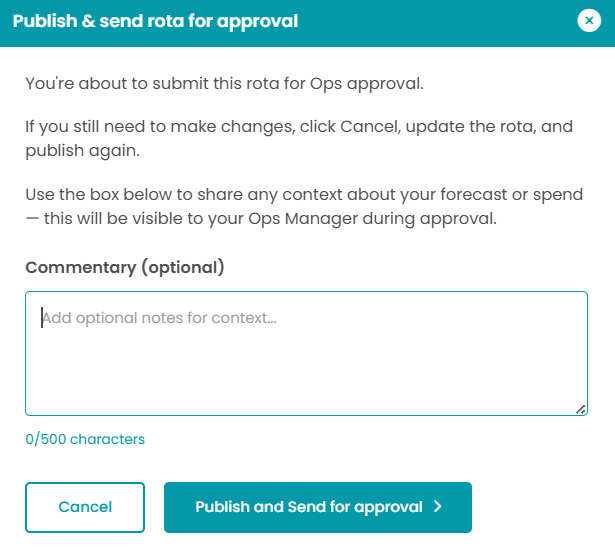Viewport: 615px width, 554px height.
Task: Click the chevron arrow on Publish button
Action: tap(438, 507)
